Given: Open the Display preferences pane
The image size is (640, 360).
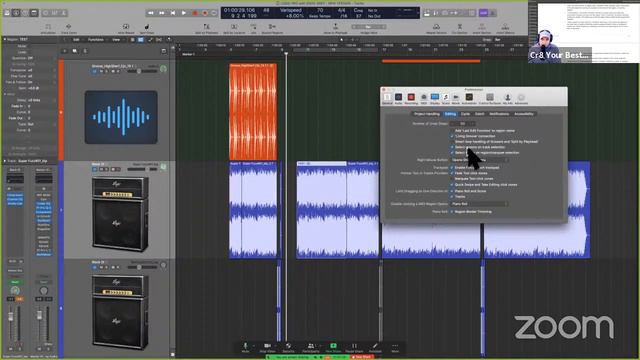Looking at the screenshot, I should pyautogui.click(x=435, y=98).
